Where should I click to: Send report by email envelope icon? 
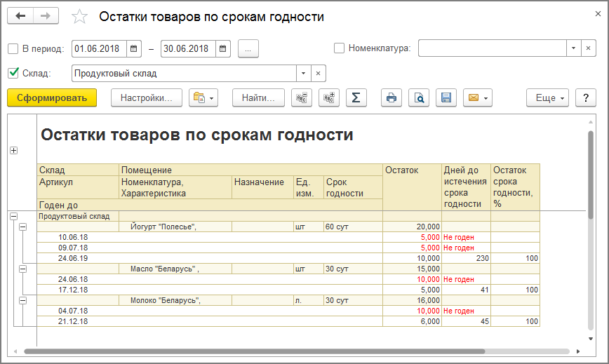pyautogui.click(x=478, y=97)
